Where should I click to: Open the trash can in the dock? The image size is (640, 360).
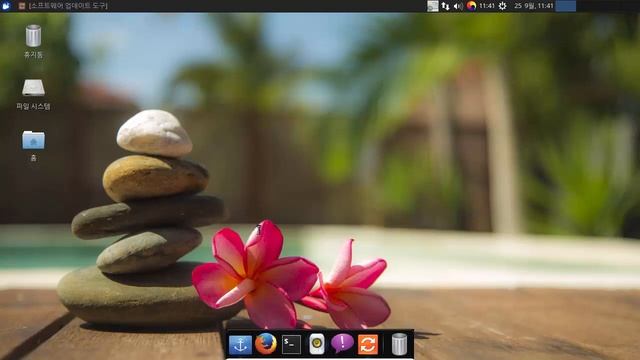[399, 344]
